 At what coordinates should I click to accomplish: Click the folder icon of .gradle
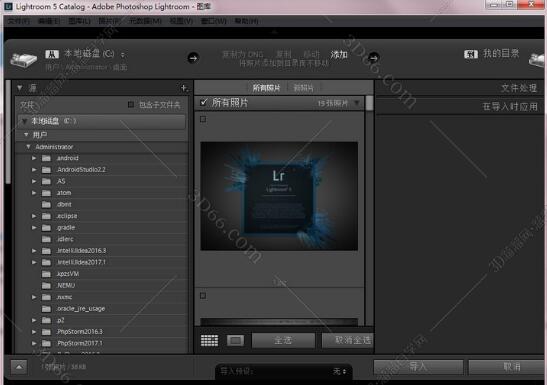46,228
